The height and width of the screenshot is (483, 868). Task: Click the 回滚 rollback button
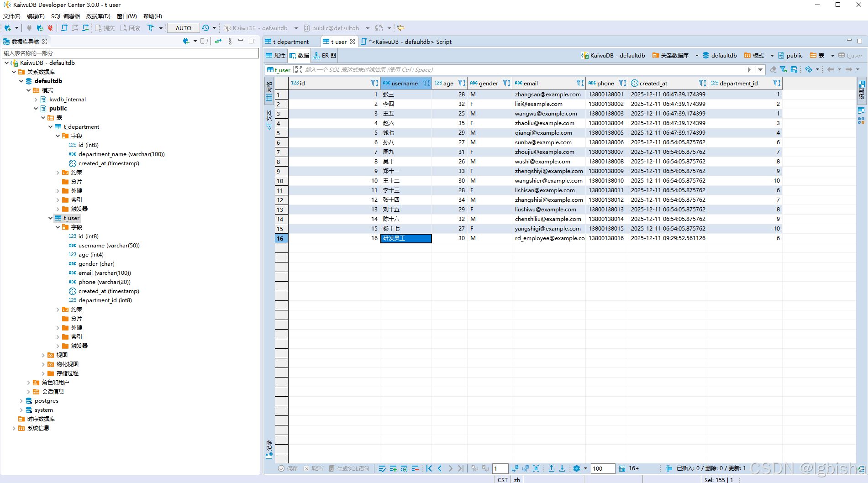pos(130,28)
